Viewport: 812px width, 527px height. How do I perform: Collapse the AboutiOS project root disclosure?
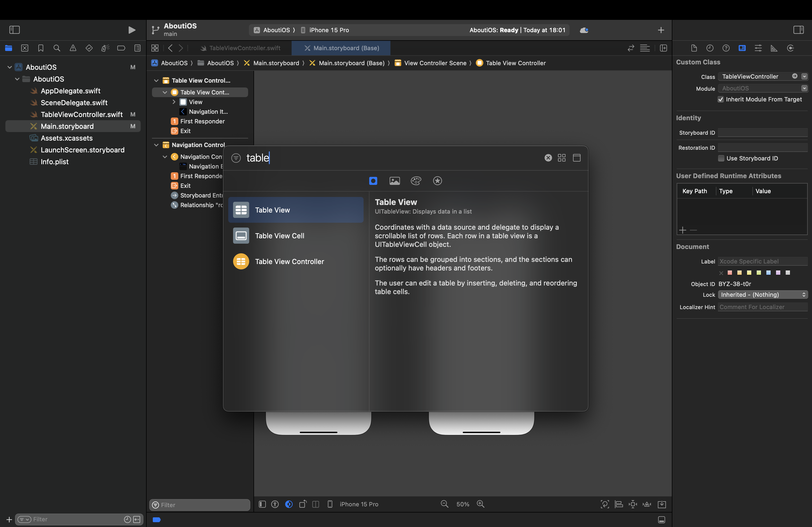pos(10,67)
